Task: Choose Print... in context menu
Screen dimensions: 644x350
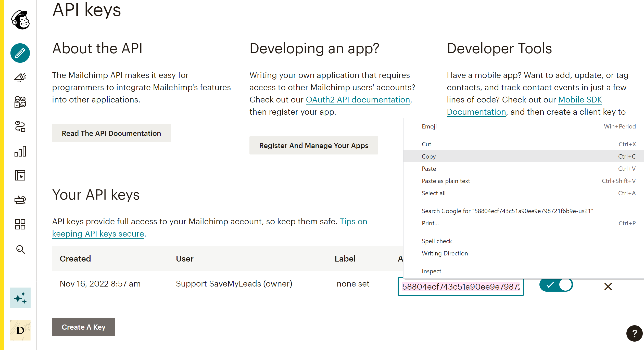Action: [524, 223]
